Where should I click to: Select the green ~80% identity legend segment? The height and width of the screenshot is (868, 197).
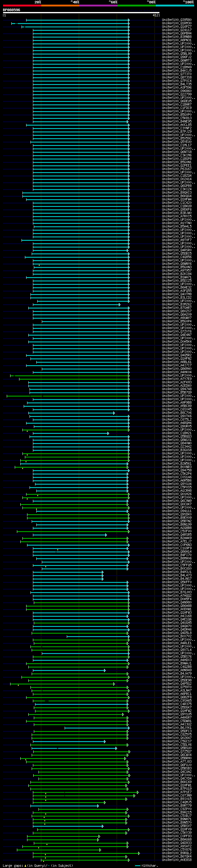[137, 6]
